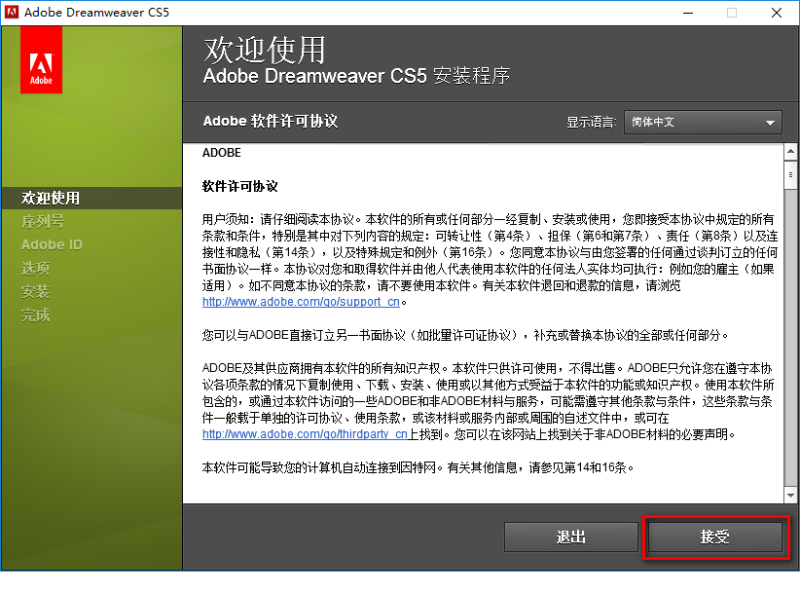The width and height of the screenshot is (800, 593).
Task: Select the 安装 step in the sidebar
Action: point(34,291)
